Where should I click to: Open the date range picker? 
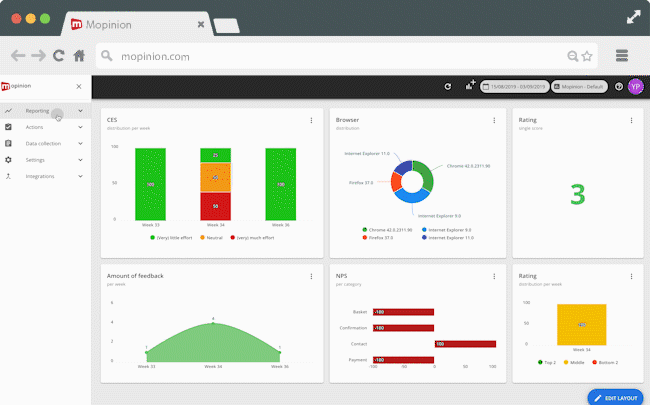[x=512, y=87]
